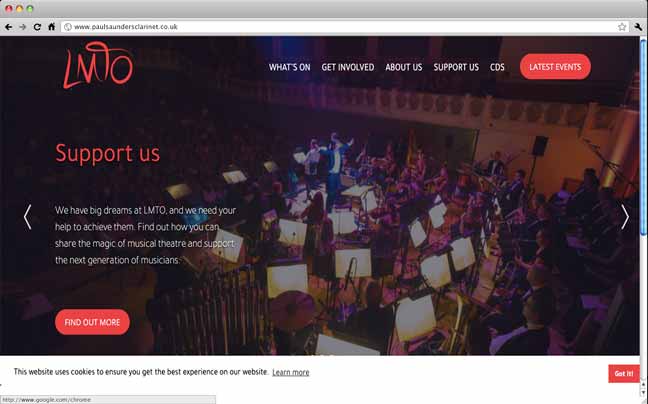Advance to the next slide with the right chevron
Viewport: 648px width, 404px height.
[x=625, y=216]
